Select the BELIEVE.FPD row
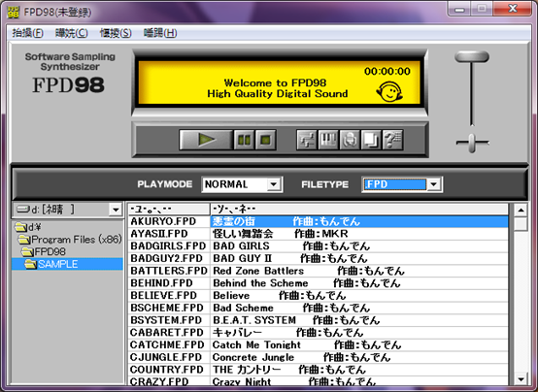Viewport: 538px width, 392px height. coord(319,296)
